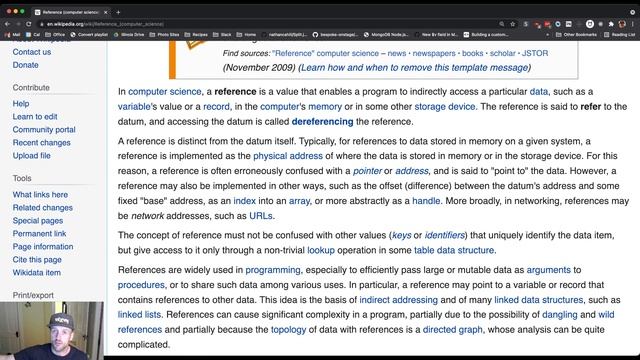The image size is (640, 360).
Task: Open the Extensions puzzle piece icon
Action: tap(611, 24)
